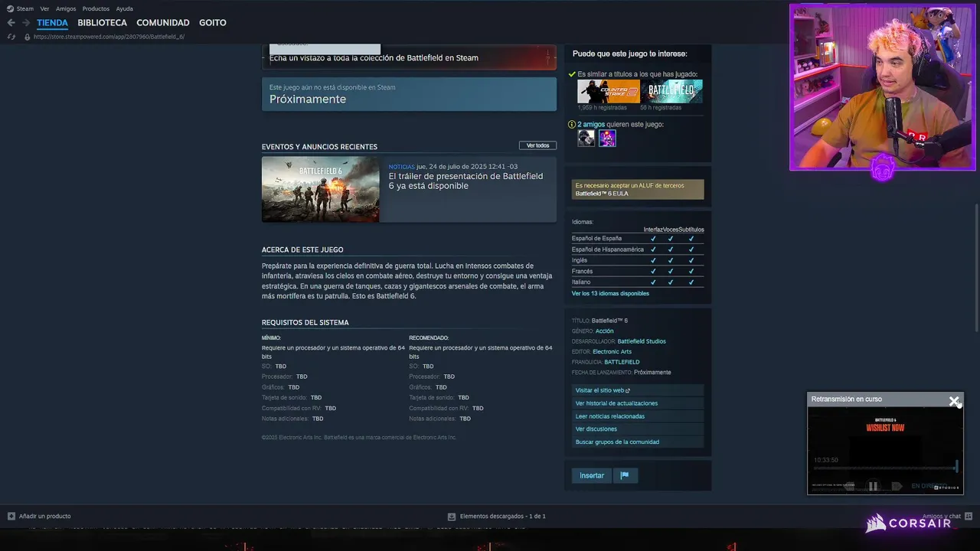Open the Productos menu
The width and height of the screenshot is (980, 551).
pos(96,8)
